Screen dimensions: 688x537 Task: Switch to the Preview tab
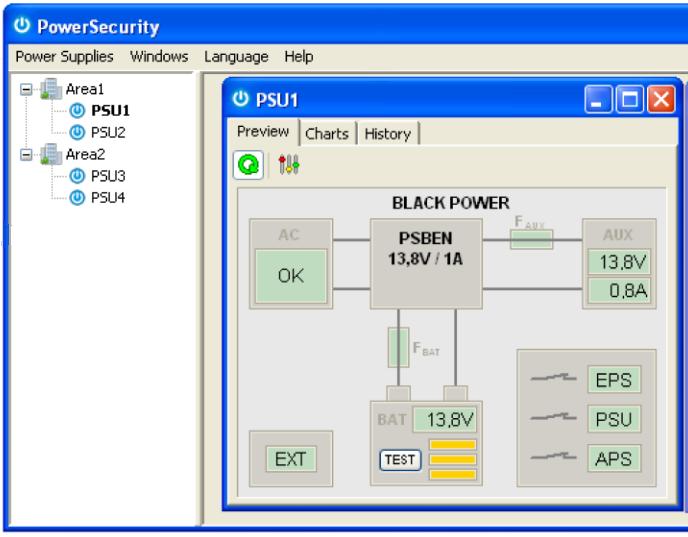[x=263, y=132]
